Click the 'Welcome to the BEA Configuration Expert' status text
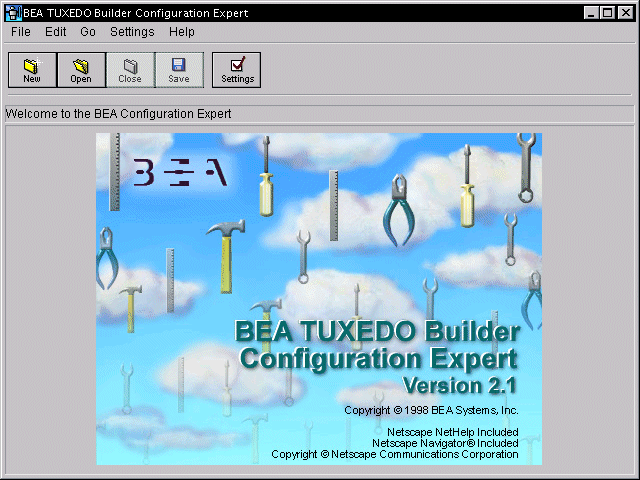The width and height of the screenshot is (640, 480). (x=118, y=113)
